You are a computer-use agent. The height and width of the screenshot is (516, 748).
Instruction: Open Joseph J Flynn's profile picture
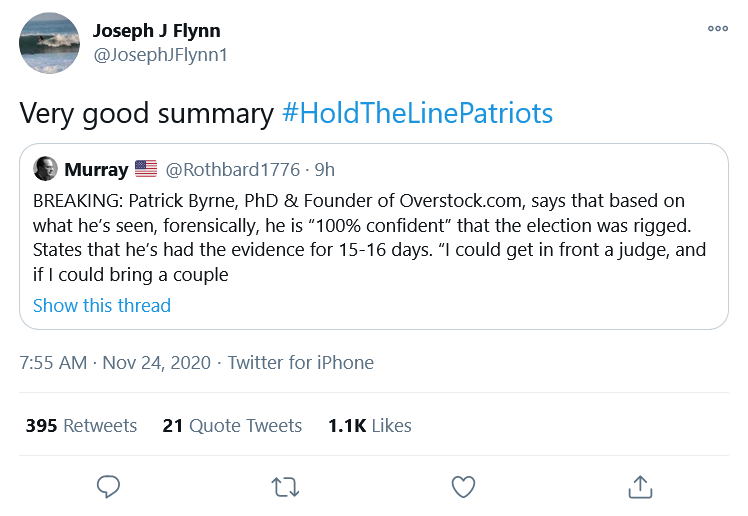pos(49,43)
